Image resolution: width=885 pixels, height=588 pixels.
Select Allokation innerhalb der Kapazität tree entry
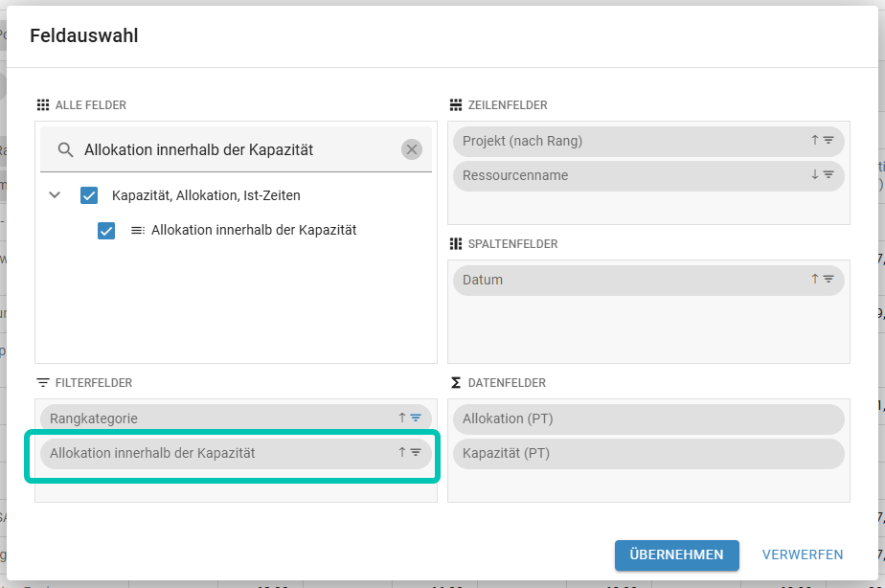pos(254,230)
